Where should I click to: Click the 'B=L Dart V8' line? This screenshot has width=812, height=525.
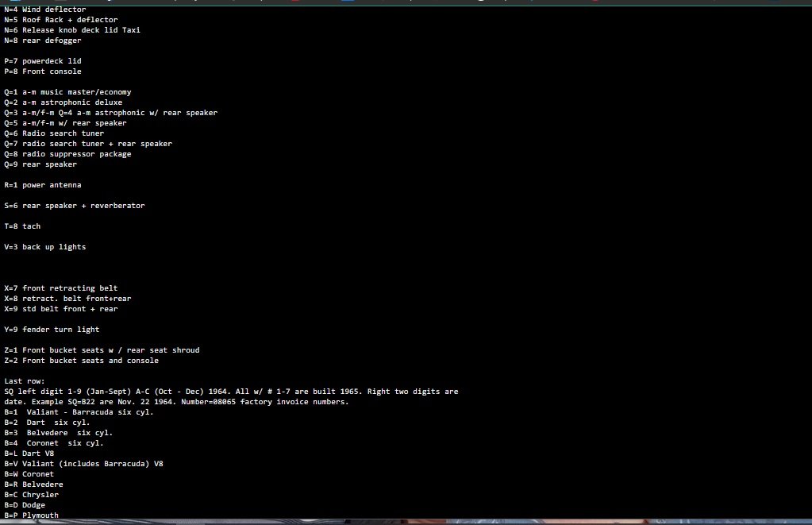point(29,454)
